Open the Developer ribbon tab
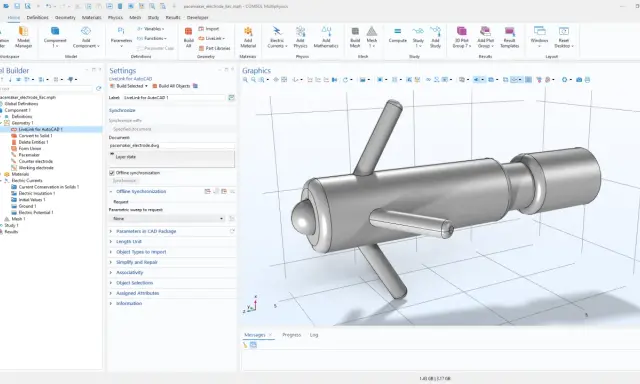 [198, 18]
